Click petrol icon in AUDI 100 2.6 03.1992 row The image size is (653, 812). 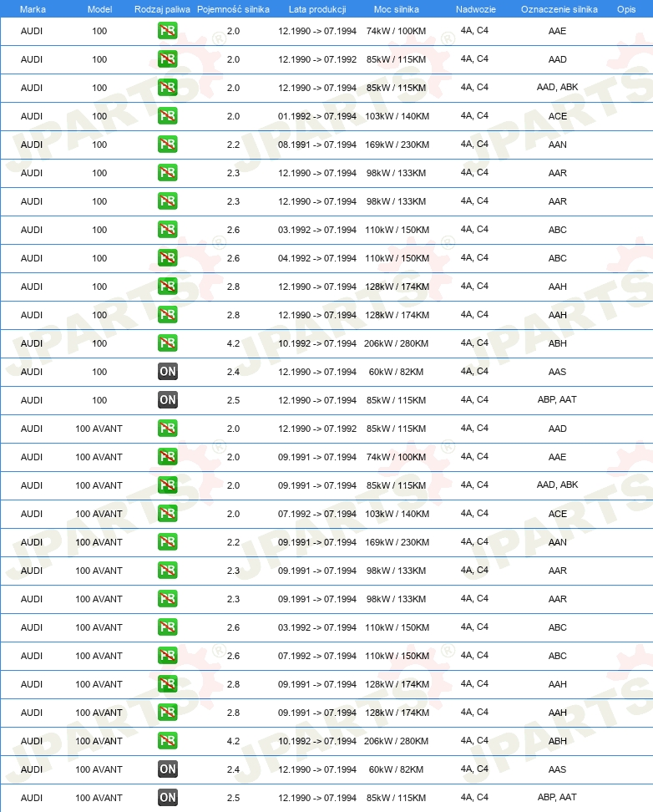pos(167,230)
